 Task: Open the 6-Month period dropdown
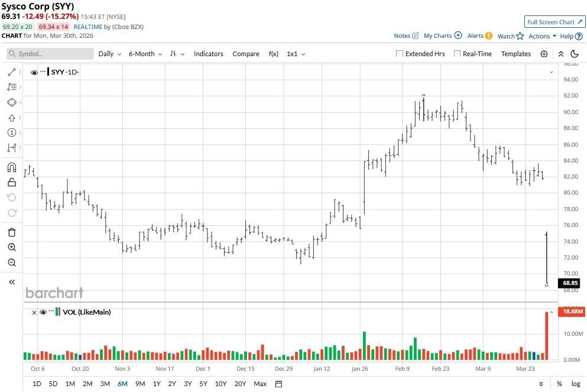(145, 54)
